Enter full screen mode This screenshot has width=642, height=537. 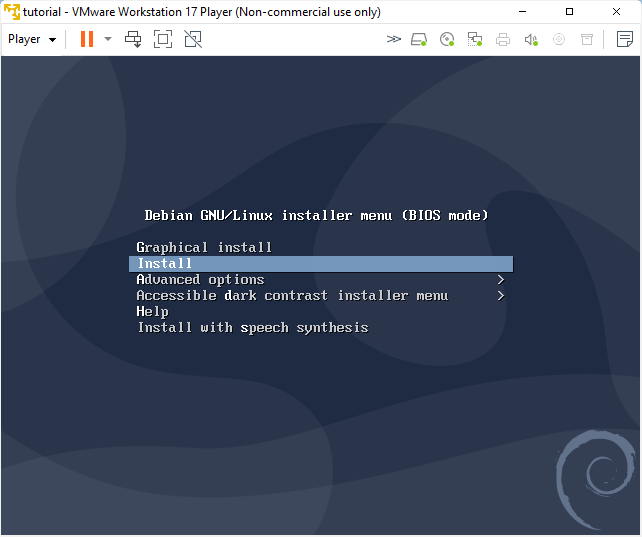coord(163,39)
